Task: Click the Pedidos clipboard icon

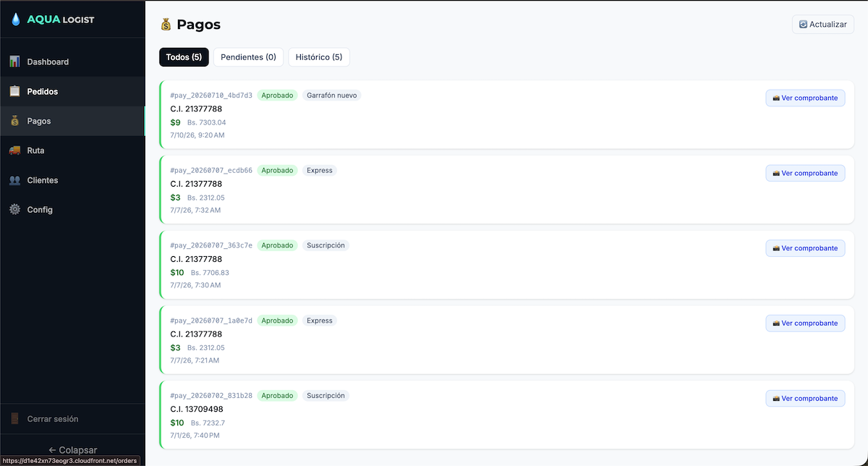Action: pos(14,91)
